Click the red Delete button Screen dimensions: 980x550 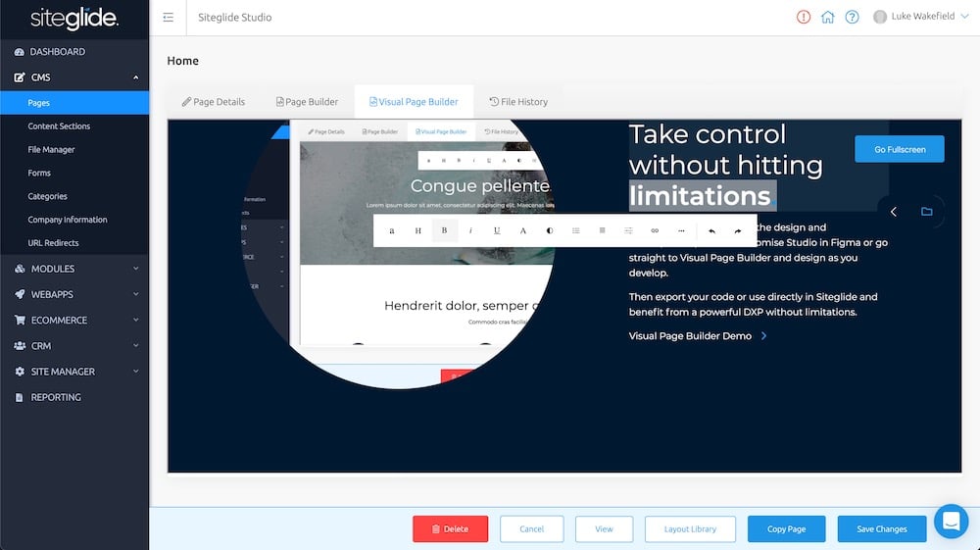click(x=450, y=528)
